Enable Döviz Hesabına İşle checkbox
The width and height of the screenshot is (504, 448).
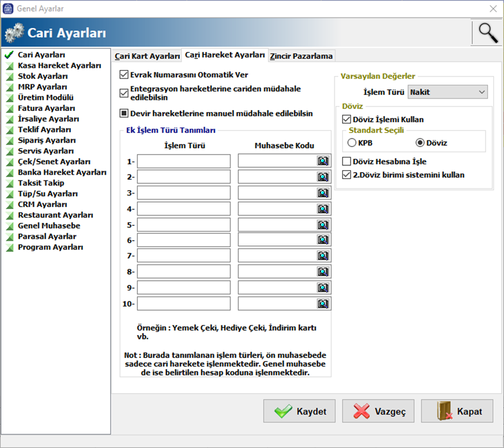pos(347,161)
